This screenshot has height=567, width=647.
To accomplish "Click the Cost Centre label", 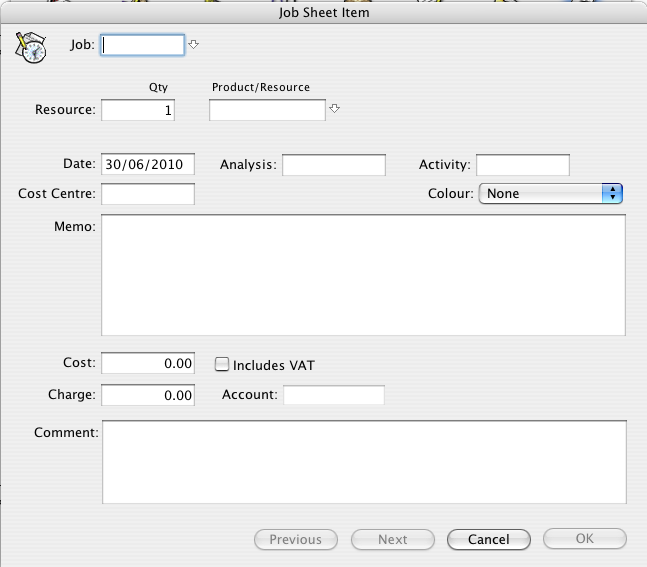I will pos(57,194).
